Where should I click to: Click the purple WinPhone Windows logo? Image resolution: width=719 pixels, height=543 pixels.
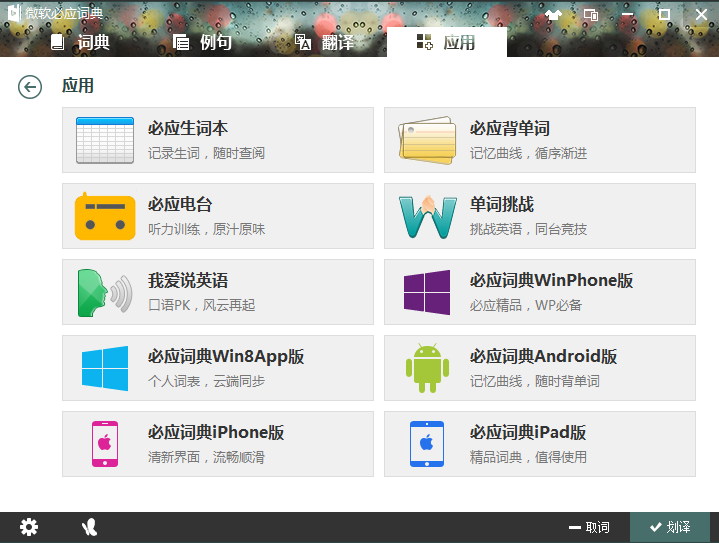pos(427,292)
